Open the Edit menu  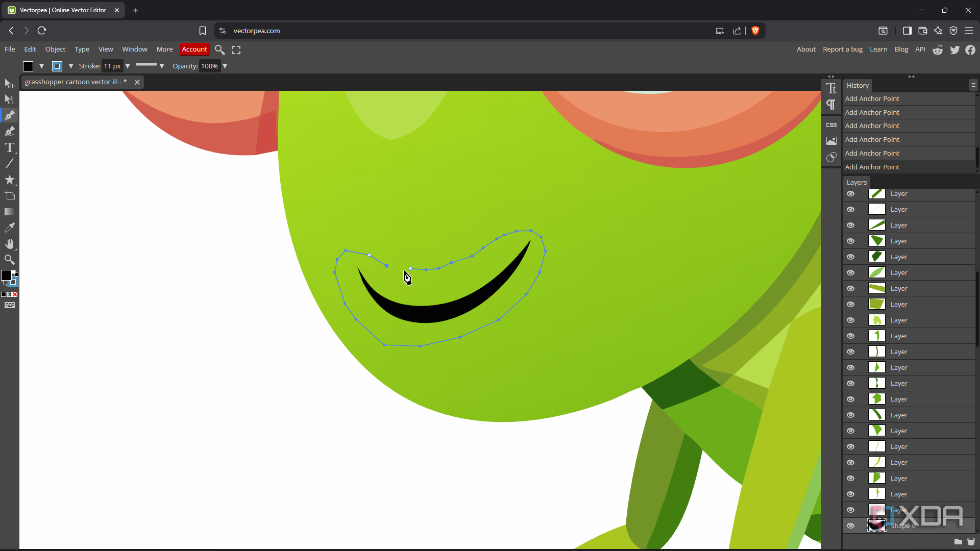point(30,49)
